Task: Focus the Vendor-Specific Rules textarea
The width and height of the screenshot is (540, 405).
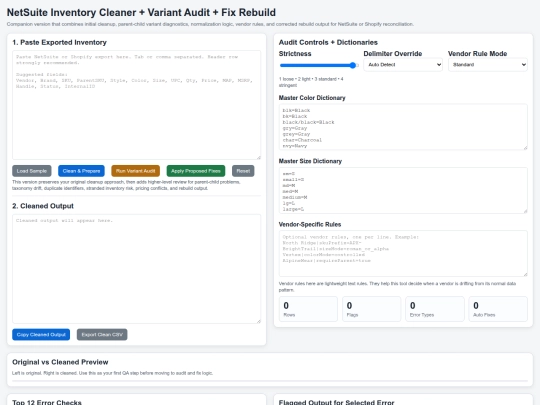Action: pyautogui.click(x=403, y=253)
